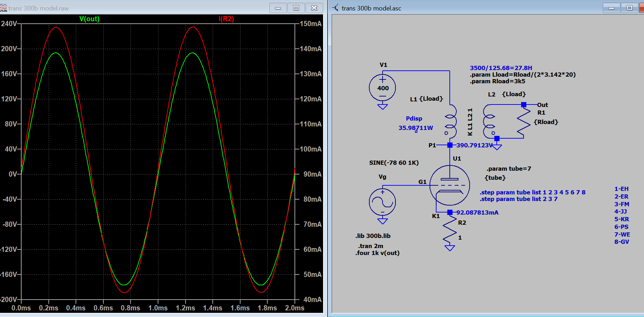The height and width of the screenshot is (317, 644).
Task: Click the ground symbol near L2
Action: (497, 147)
